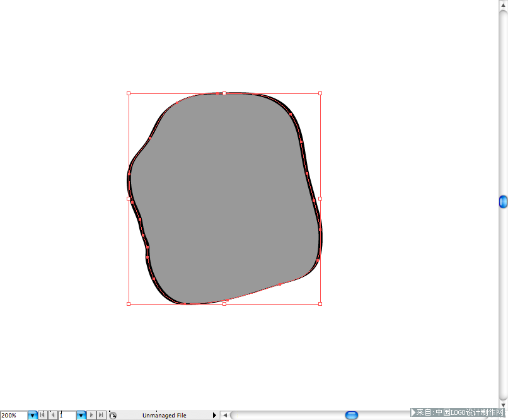Click the left-middle bounding box handle
The image size is (508, 420).
point(129,199)
